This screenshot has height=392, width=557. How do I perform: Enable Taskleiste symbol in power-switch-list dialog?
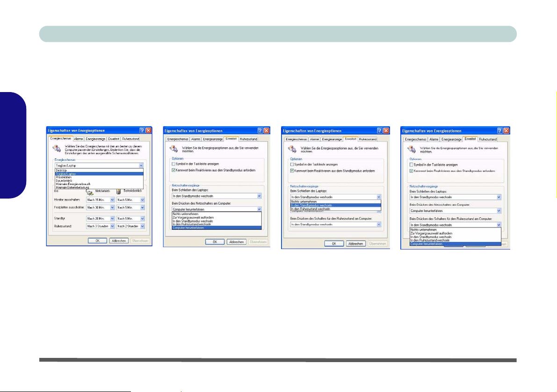(174, 164)
